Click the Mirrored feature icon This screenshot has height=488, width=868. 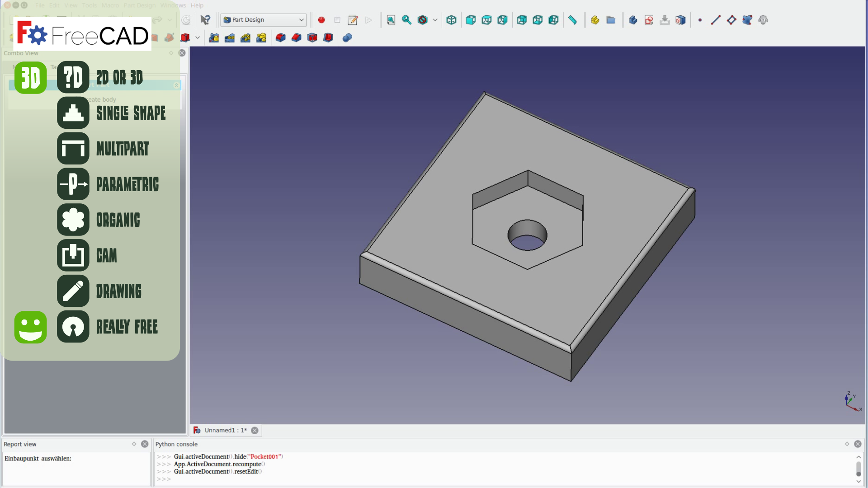[214, 38]
